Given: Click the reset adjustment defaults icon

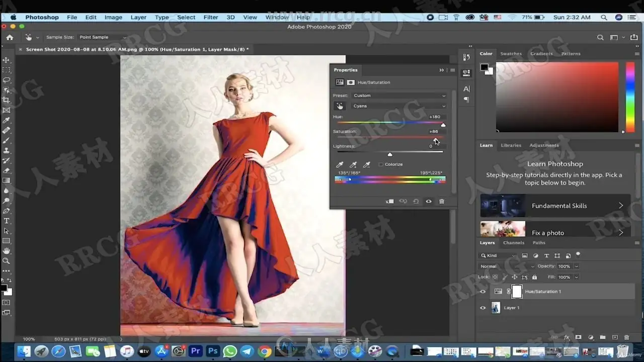Looking at the screenshot, I should [x=416, y=202].
